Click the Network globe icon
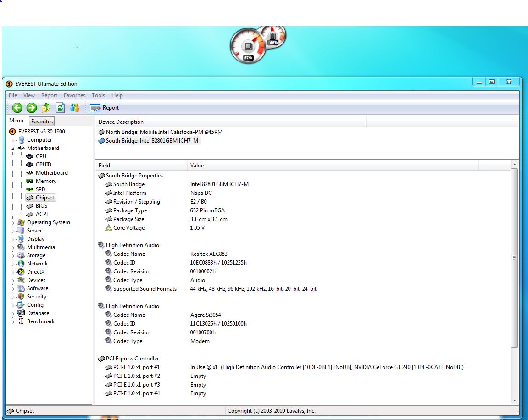 [21, 264]
